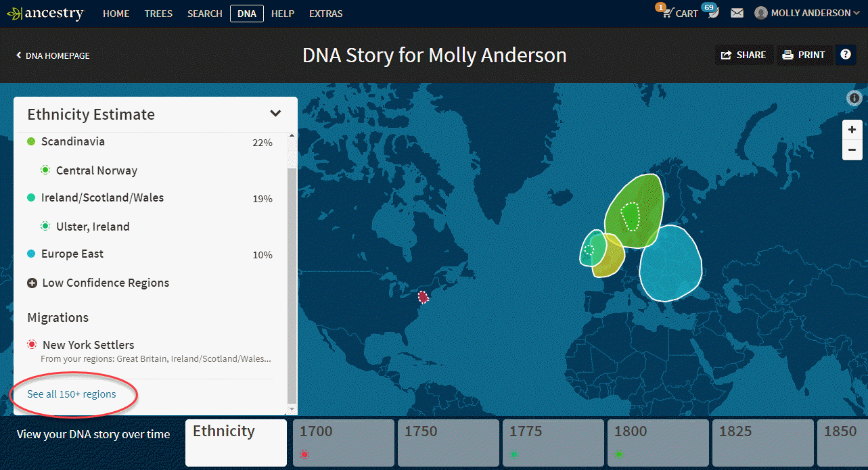Click the Ethnicity panel scrollbar down arrow

click(x=292, y=409)
